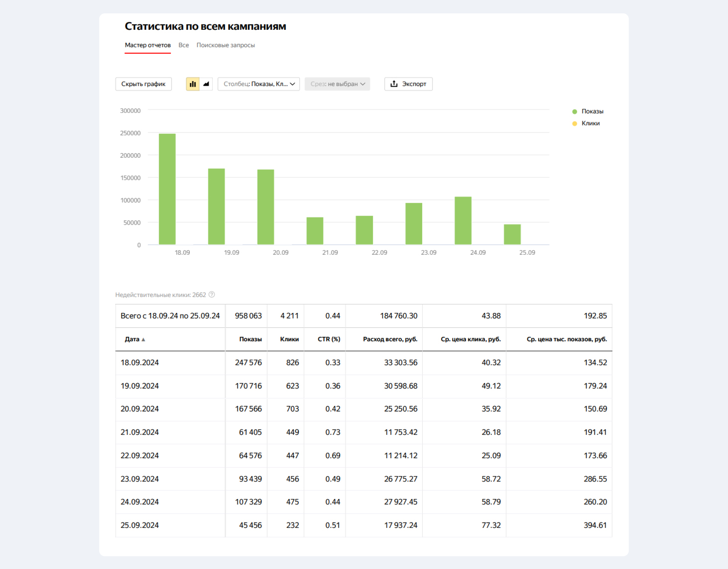Click the 24.09 bar in chart
Image resolution: width=728 pixels, height=569 pixels.
[x=463, y=221]
